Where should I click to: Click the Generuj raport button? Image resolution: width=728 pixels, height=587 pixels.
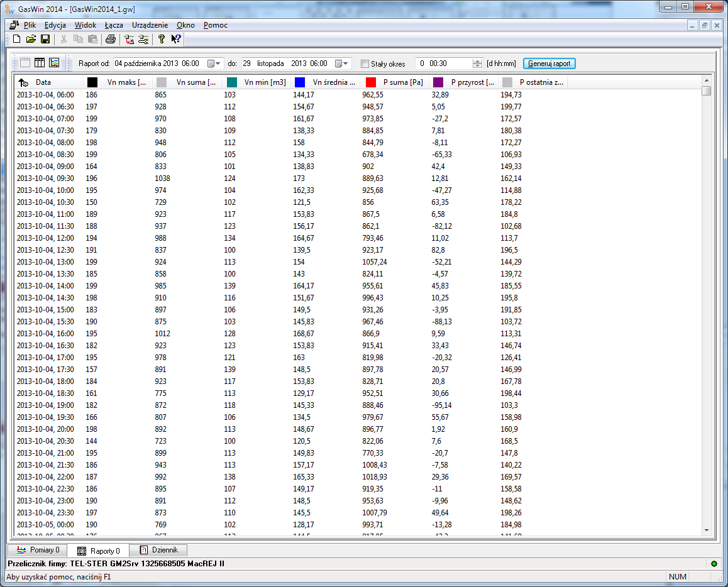tap(549, 63)
